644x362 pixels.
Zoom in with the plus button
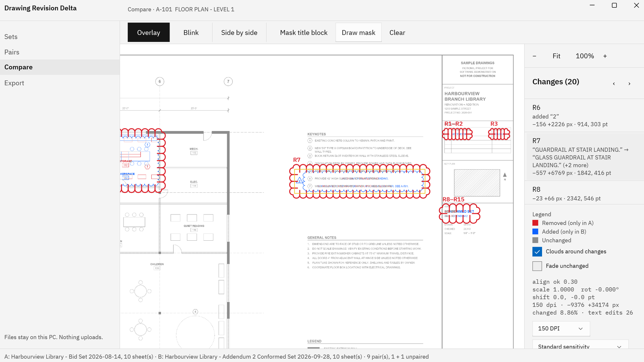click(x=605, y=56)
